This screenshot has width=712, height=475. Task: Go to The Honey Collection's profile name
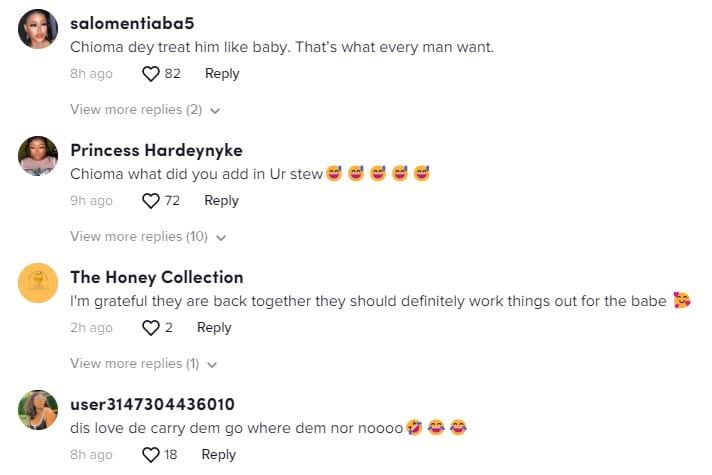[157, 277]
